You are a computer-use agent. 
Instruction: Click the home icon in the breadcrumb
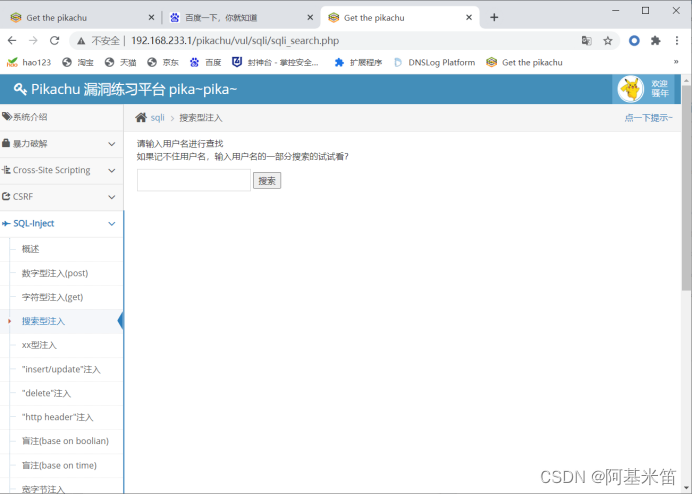pos(141,117)
